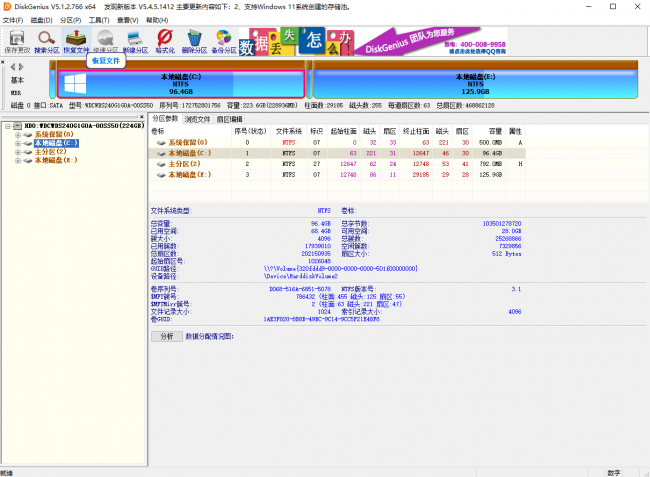
Task: Close the disk tree pane with X
Action: pos(142,117)
